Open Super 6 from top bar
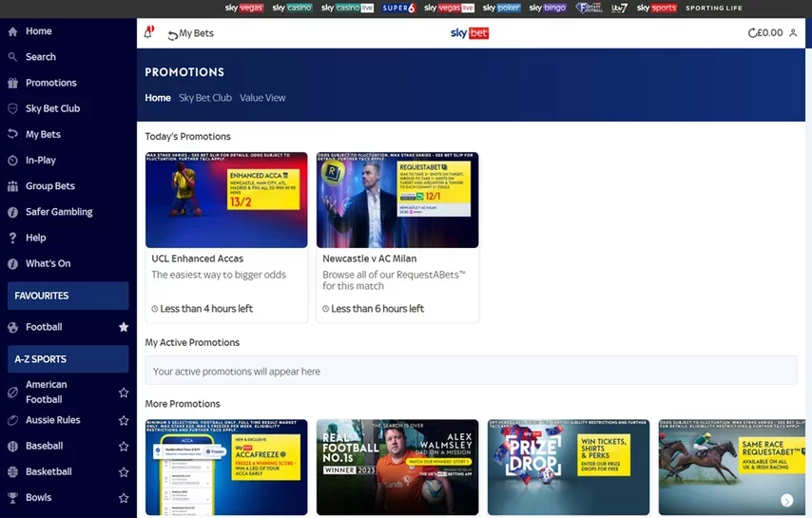 (x=398, y=8)
